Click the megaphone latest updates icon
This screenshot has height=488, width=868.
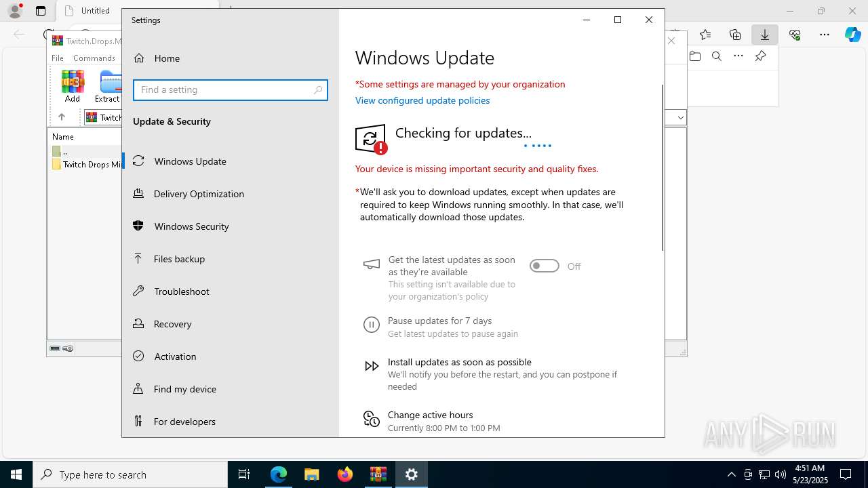pos(372,264)
